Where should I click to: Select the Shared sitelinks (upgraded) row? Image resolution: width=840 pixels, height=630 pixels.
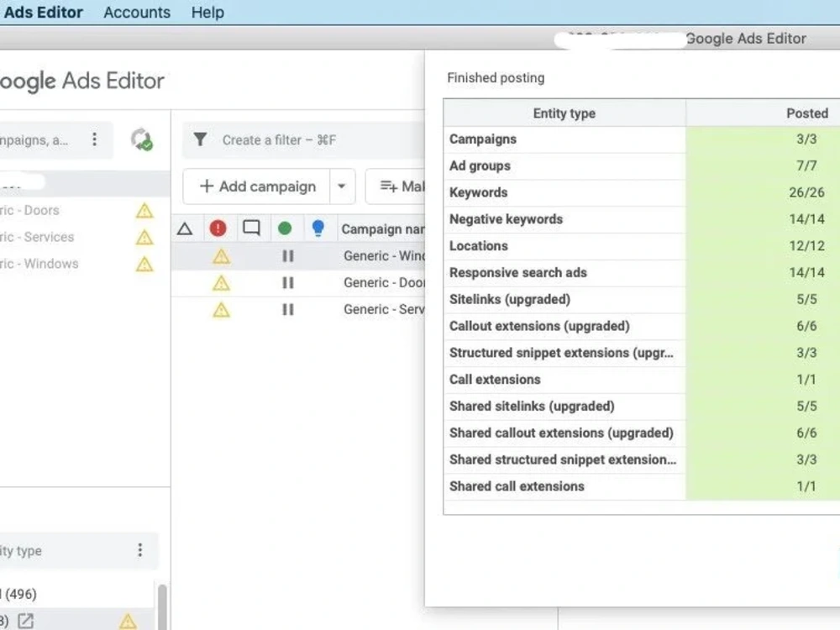coord(642,407)
